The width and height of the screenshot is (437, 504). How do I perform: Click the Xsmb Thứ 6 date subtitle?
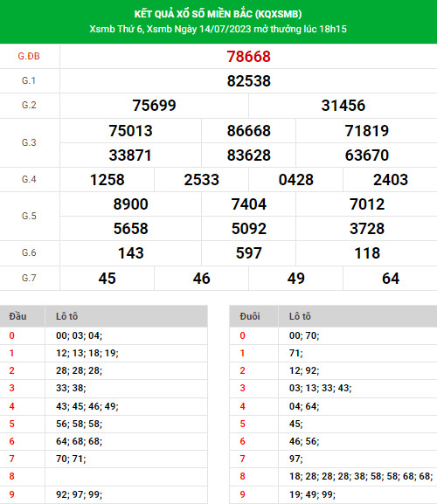tap(218, 29)
